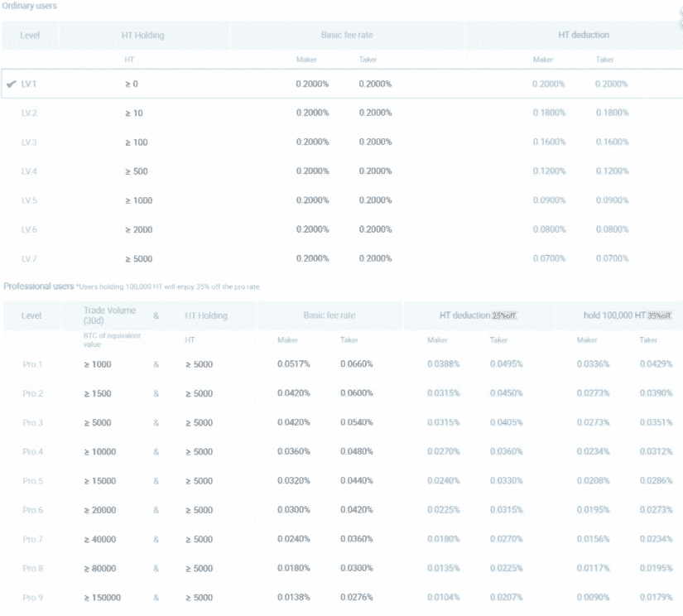
Task: Click the ampersand in the Pro 1 row
Action: point(156,364)
